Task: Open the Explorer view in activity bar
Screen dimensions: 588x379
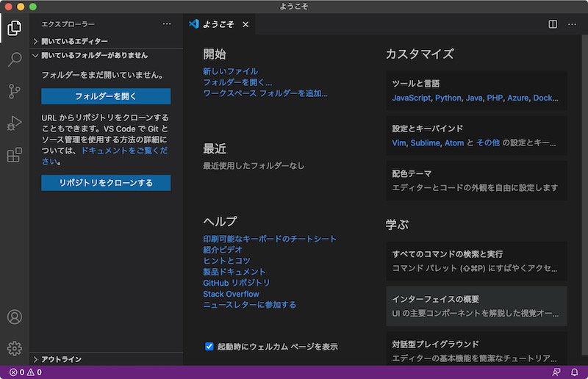Action: [14, 28]
